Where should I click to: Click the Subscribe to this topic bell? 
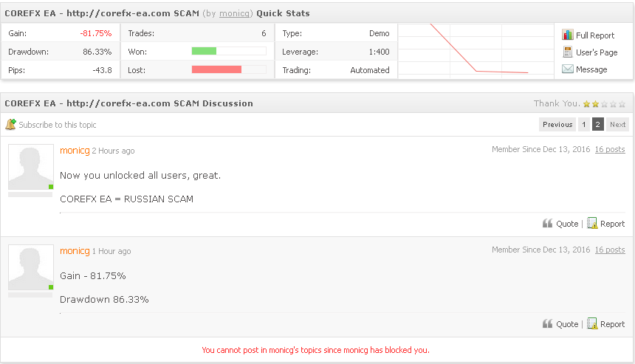[10, 124]
